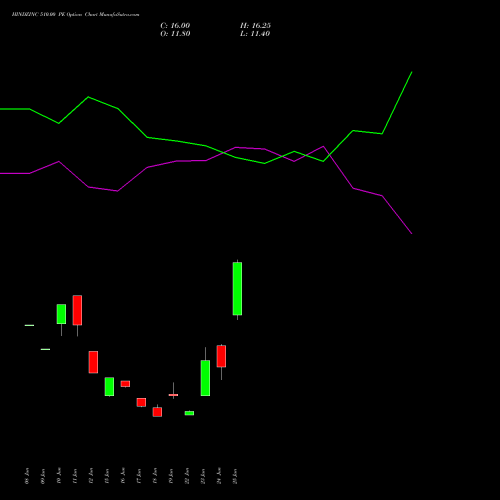This screenshot has width=500, height=500.
Task: Select the flat green dash for 09 Jun
Action: click(45, 349)
